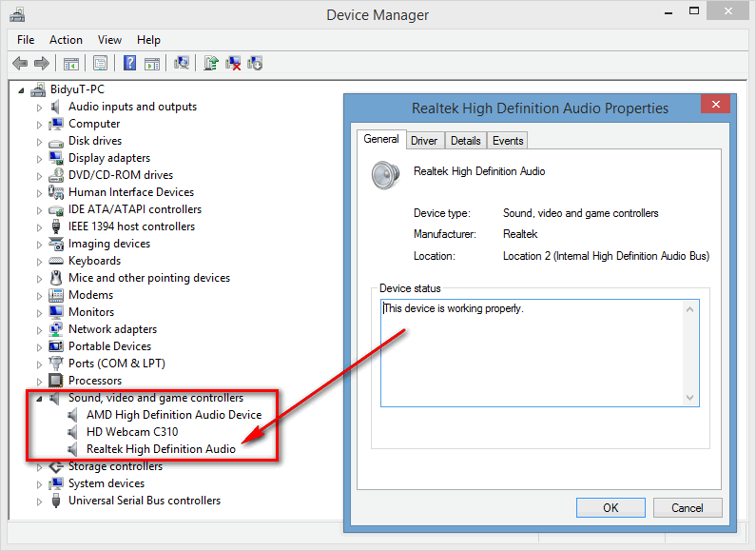Click the Disable device toolbar icon
The image size is (756, 551).
click(x=255, y=63)
